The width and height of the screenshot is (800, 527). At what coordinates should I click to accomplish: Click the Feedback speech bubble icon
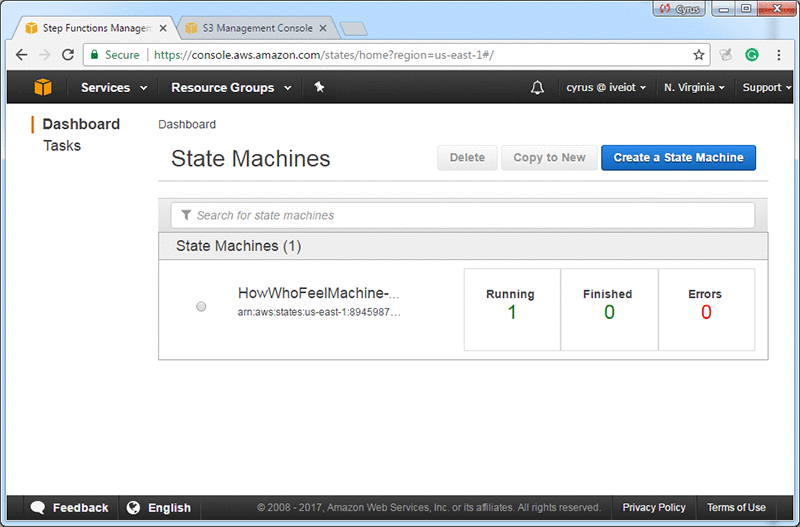[x=38, y=508]
